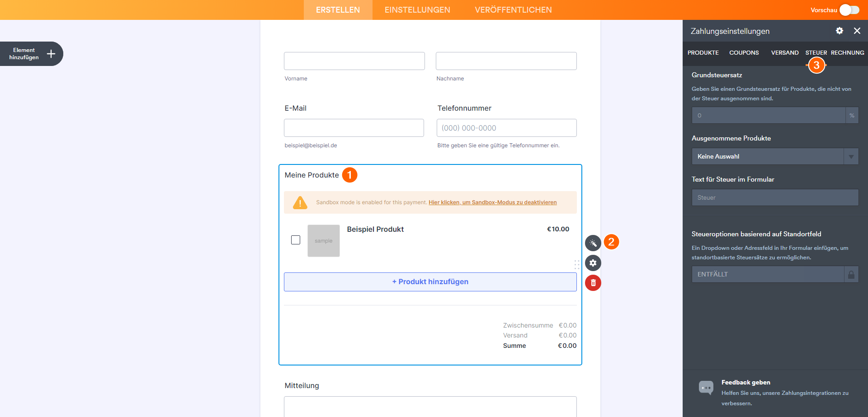Screen dimensions: 868x417
Task: Expand the Ausgenommene Produkte dropdown arrow
Action: click(851, 156)
